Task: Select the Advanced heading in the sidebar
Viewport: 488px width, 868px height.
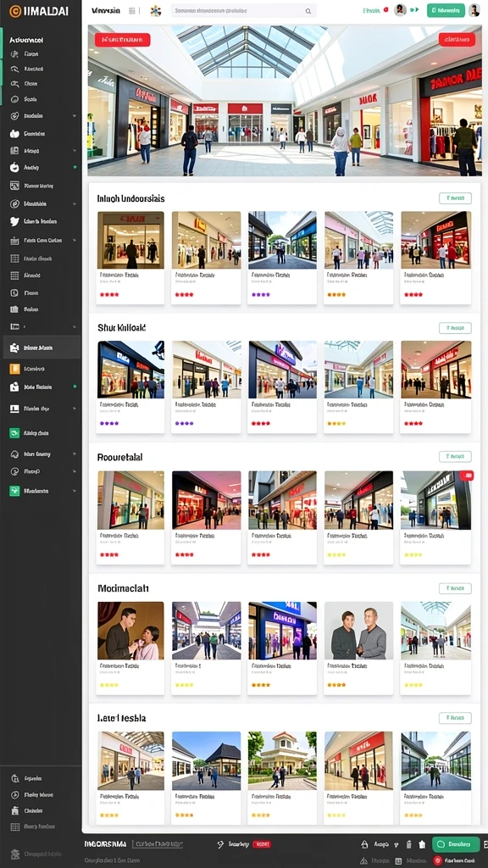Action: coord(26,40)
